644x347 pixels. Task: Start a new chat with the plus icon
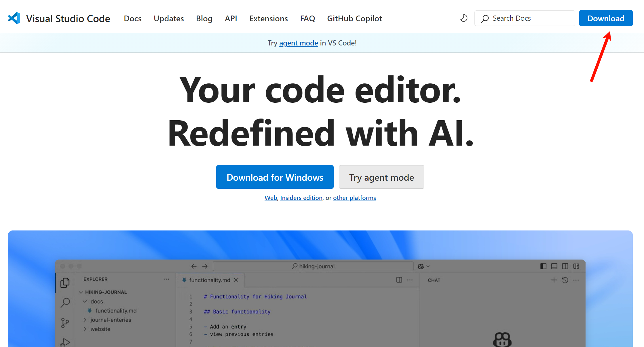click(554, 280)
